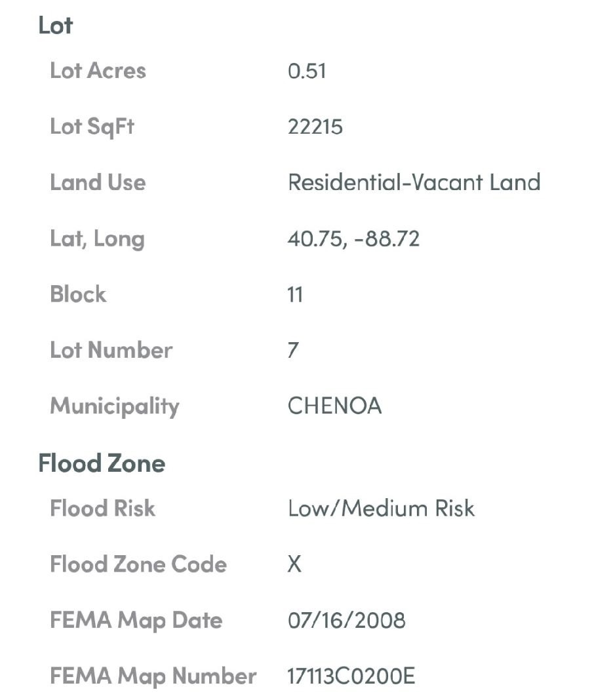Image resolution: width=592 pixels, height=700 pixels.
Task: Click the Municipality label
Action: click(114, 406)
